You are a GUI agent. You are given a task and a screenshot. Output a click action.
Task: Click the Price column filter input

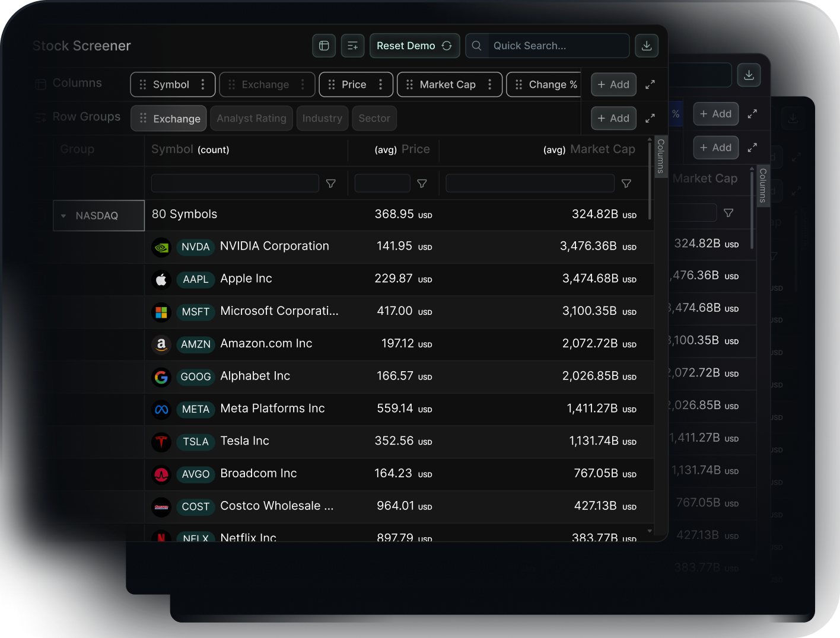(383, 183)
